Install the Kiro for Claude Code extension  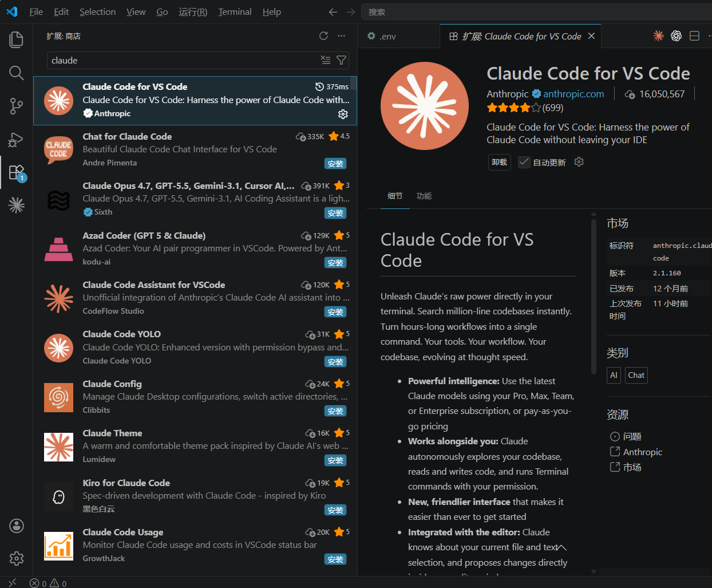[x=335, y=510]
